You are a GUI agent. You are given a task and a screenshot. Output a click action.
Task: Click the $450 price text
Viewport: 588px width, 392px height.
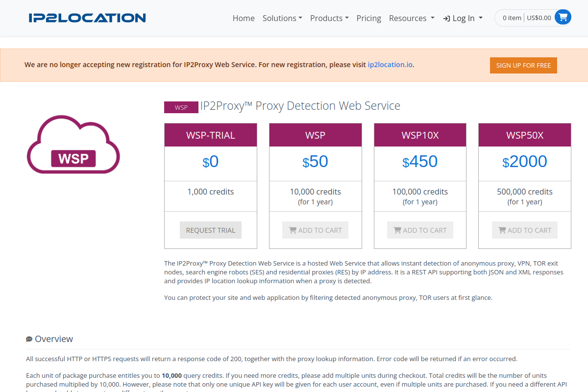(420, 162)
